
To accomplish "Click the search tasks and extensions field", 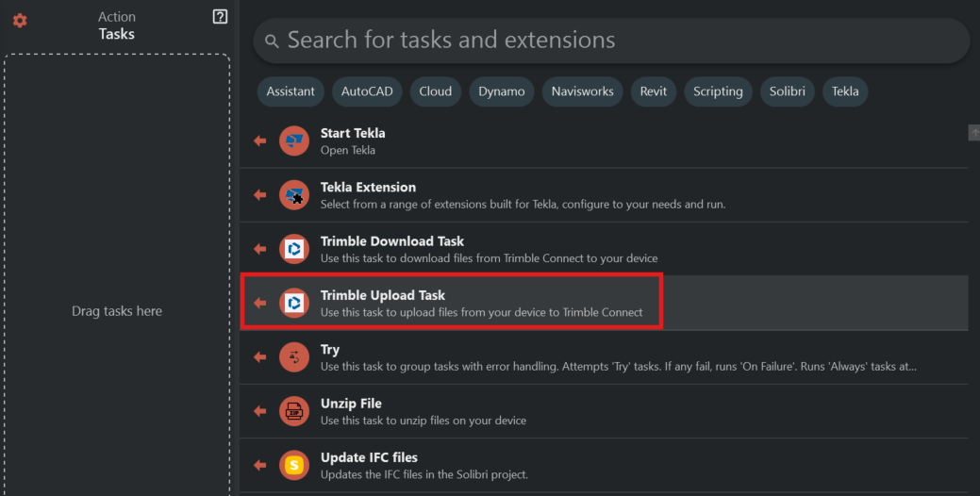I will click(x=611, y=41).
